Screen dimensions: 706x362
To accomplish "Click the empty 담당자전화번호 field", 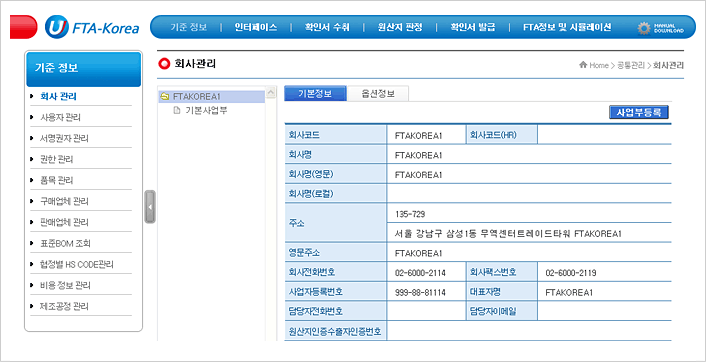I will click(426, 311).
